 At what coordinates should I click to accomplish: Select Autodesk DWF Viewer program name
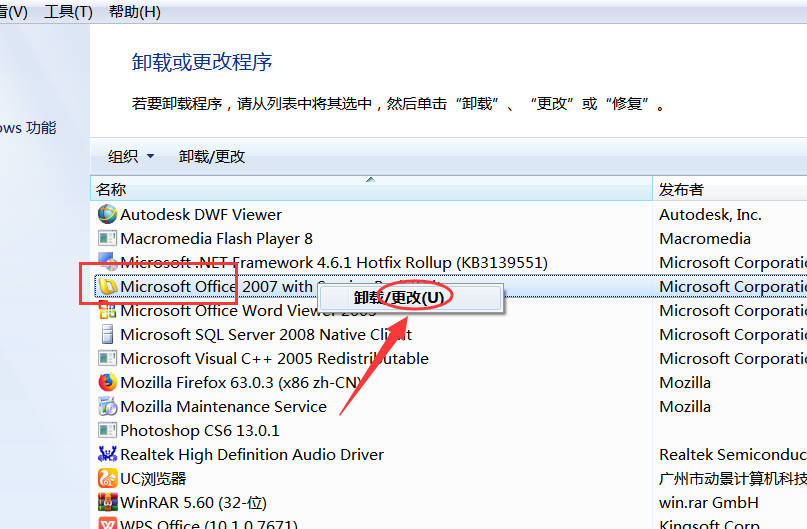pyautogui.click(x=201, y=214)
